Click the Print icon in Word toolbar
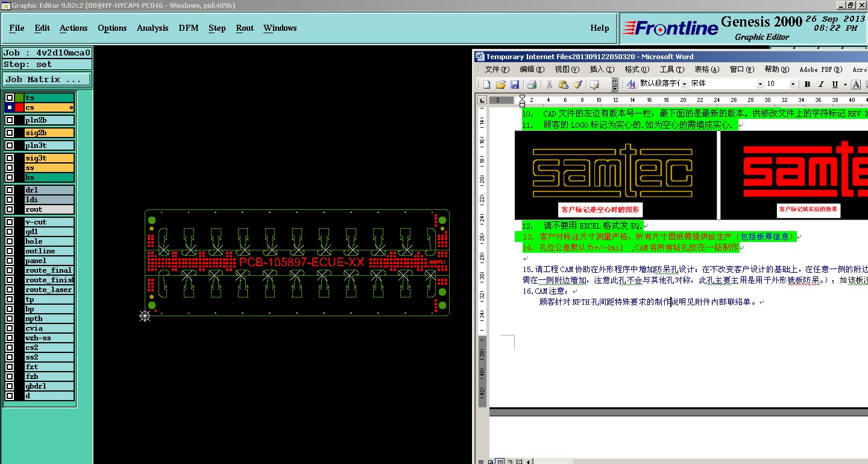The width and height of the screenshot is (868, 464). (532, 84)
